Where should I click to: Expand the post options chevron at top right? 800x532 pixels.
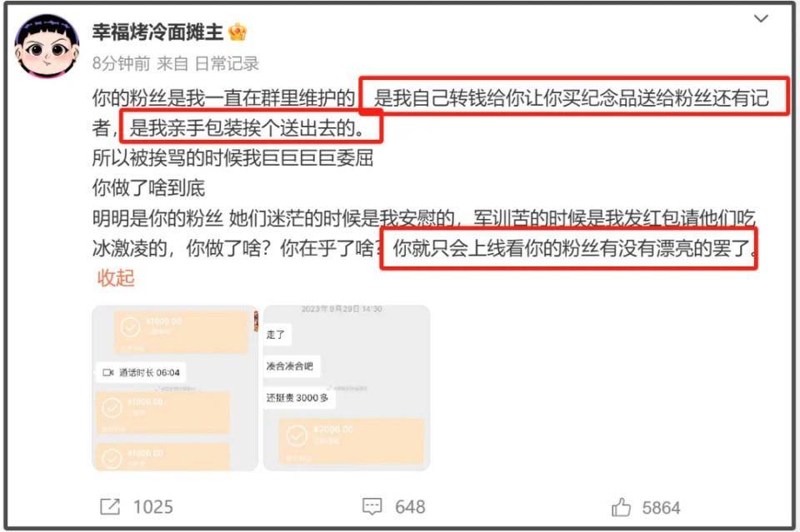pos(761,19)
